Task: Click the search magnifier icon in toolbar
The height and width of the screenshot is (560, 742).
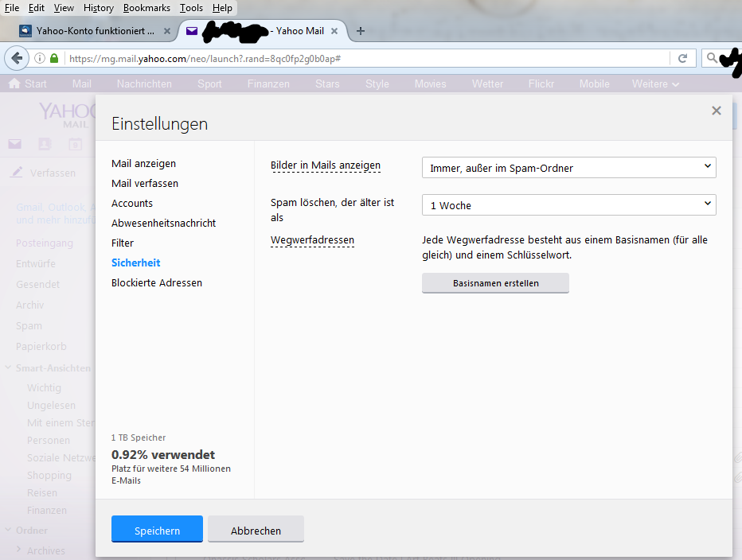Action: click(711, 58)
